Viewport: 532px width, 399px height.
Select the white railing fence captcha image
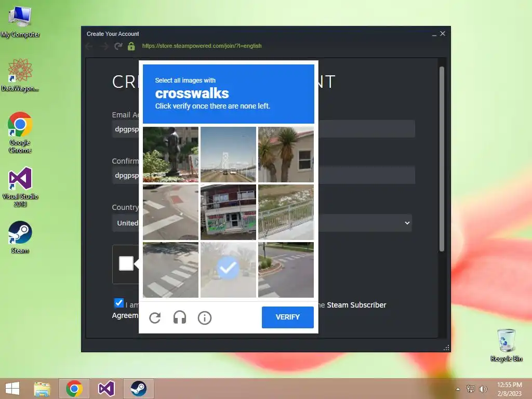[x=286, y=212]
